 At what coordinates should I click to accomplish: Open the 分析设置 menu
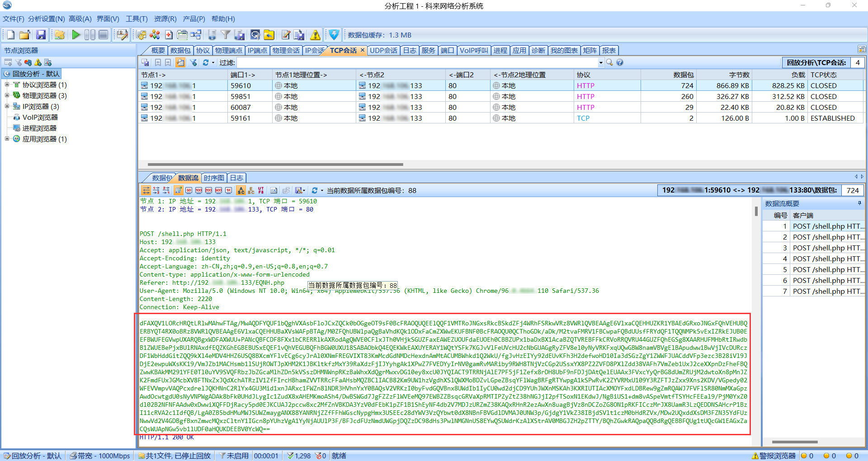[x=46, y=19]
